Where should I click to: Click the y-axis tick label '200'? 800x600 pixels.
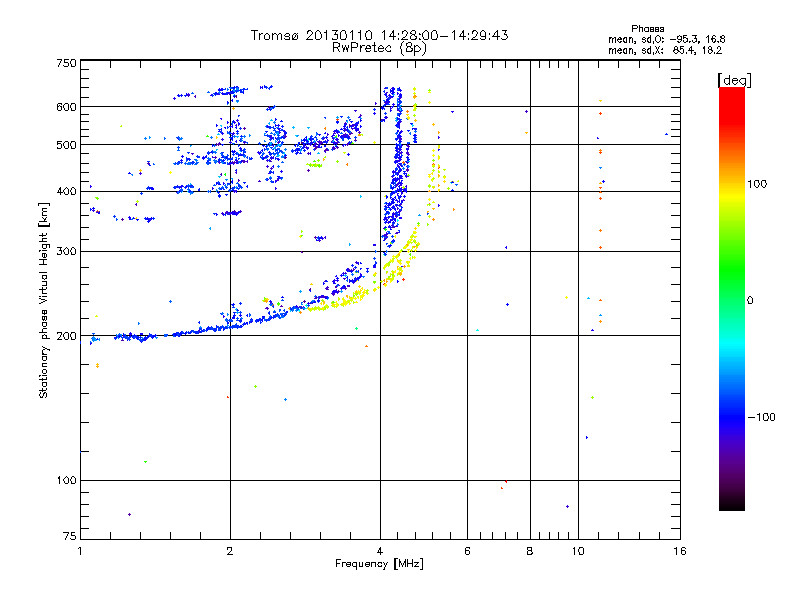[66, 336]
